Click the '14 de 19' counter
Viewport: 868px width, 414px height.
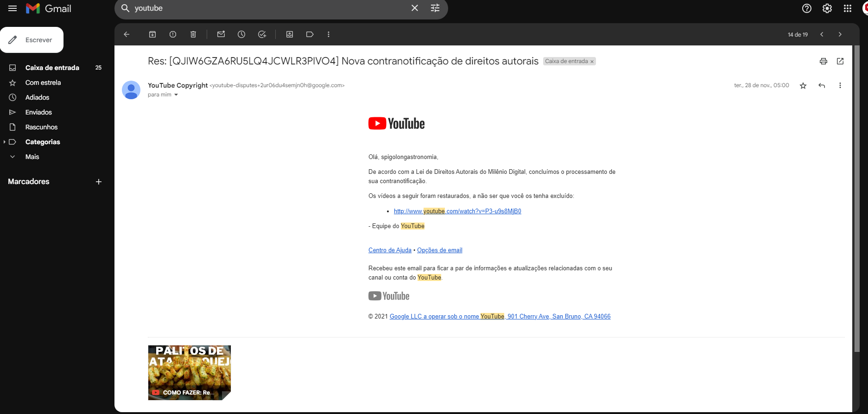click(798, 35)
